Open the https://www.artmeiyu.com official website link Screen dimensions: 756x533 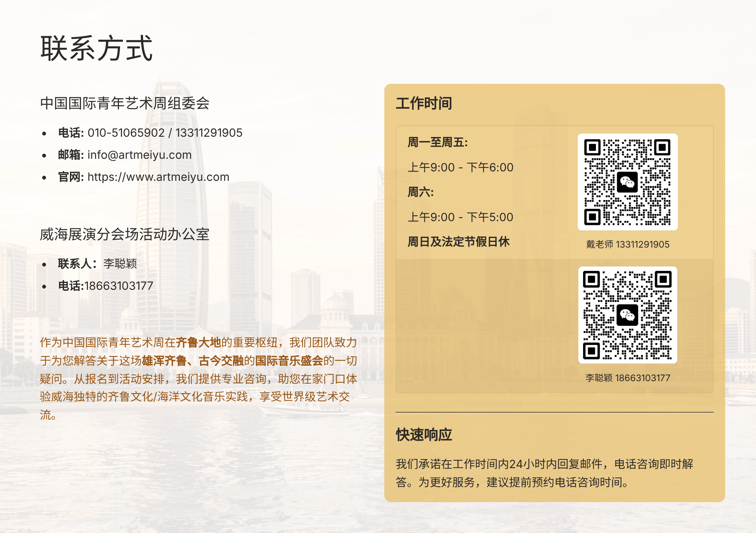[x=158, y=177]
